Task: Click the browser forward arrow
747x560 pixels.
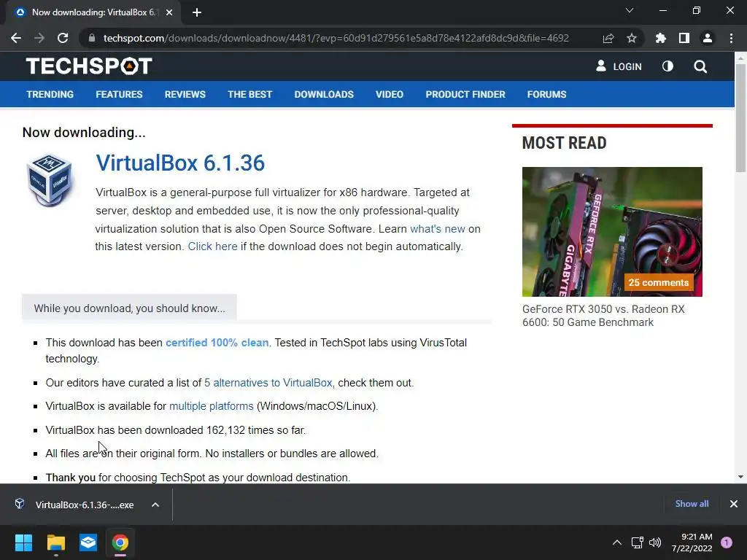Action: [x=39, y=38]
